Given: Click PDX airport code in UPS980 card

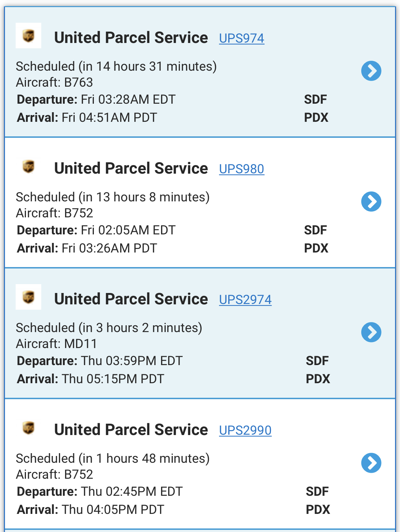Looking at the screenshot, I should coord(316,248).
